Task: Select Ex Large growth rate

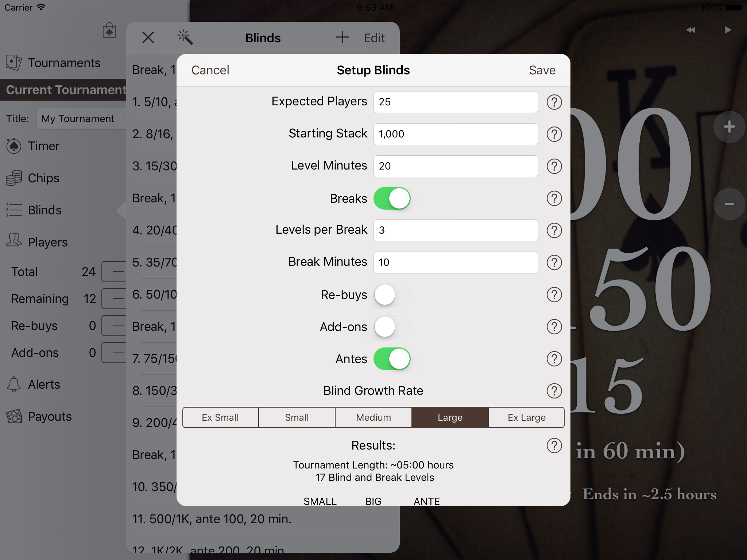Action: tap(527, 417)
